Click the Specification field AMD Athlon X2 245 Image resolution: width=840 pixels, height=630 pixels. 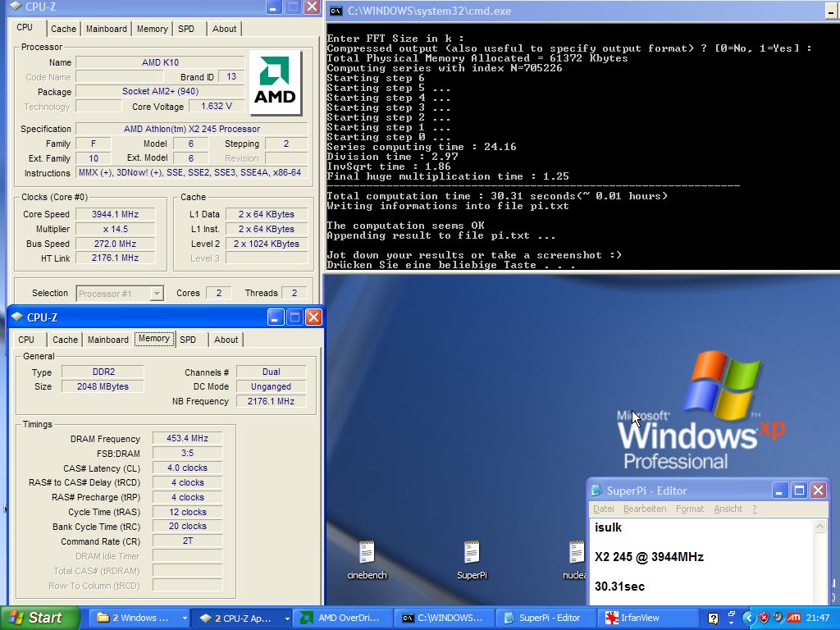pyautogui.click(x=192, y=129)
